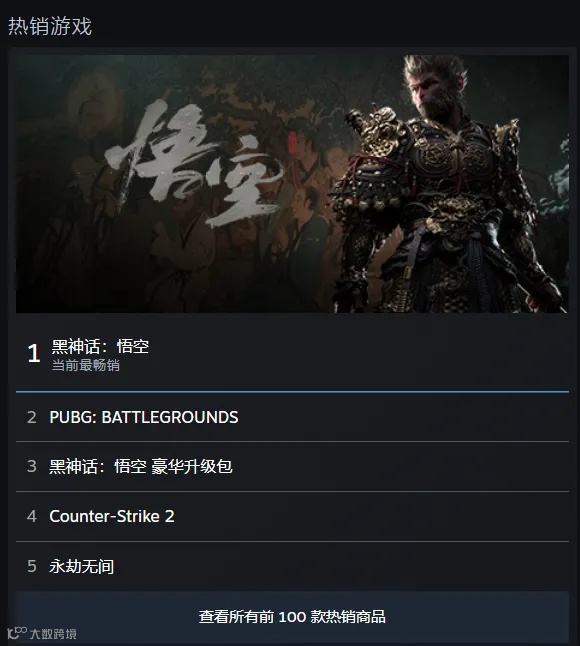Click the 热销游戏 section heading
This screenshot has height=646, width=580.
(50, 26)
